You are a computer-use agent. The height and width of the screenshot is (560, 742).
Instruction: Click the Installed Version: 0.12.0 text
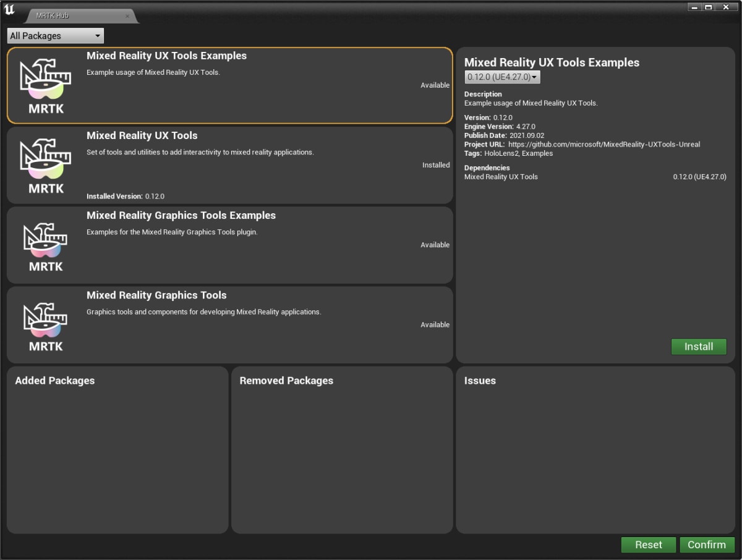pyautogui.click(x=126, y=197)
